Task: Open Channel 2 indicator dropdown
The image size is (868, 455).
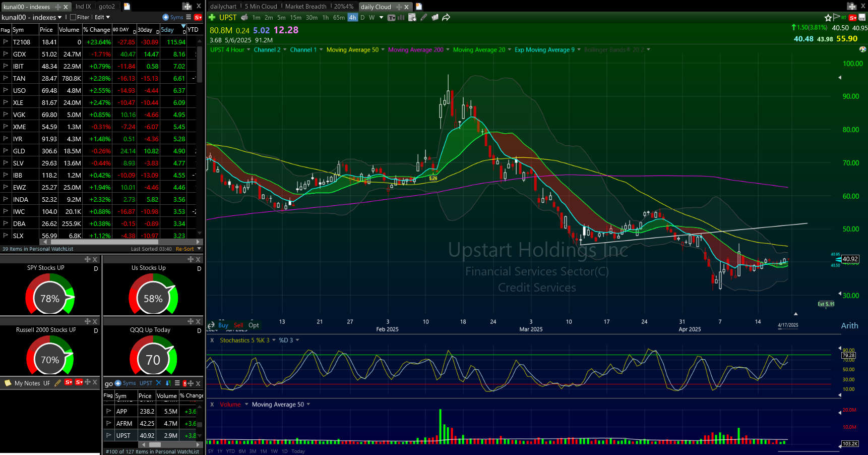Action: tap(285, 49)
